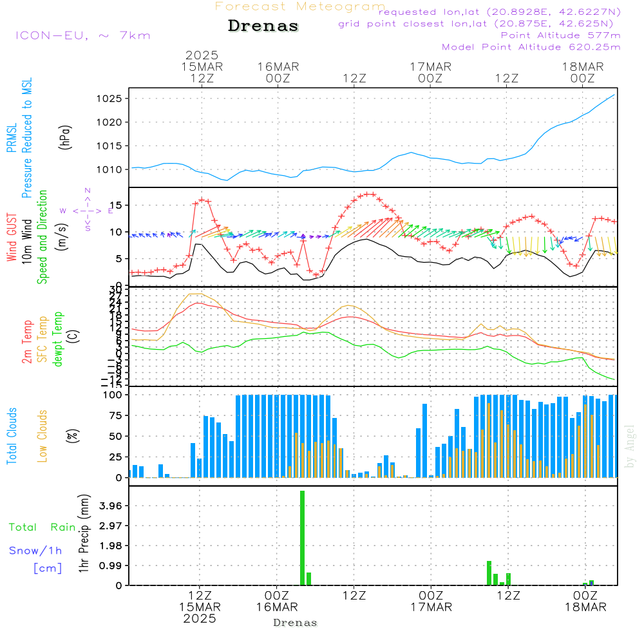This screenshot has height=644, width=644.
Task: Click the '(hPa)' unit label
Action: coord(65,137)
